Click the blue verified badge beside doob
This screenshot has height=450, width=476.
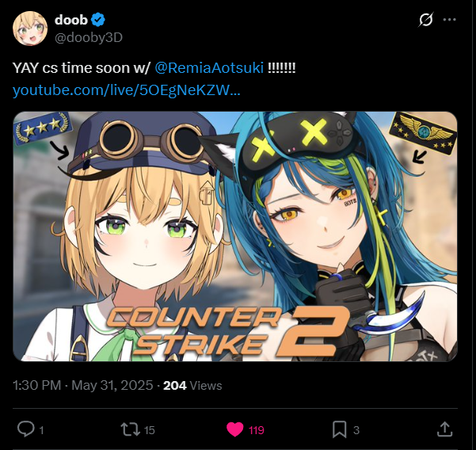[x=98, y=20]
